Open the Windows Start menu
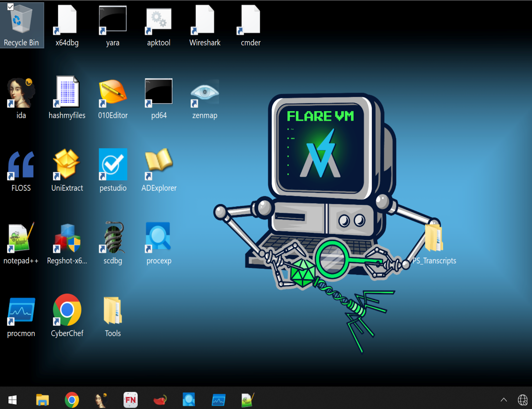 click(x=13, y=400)
